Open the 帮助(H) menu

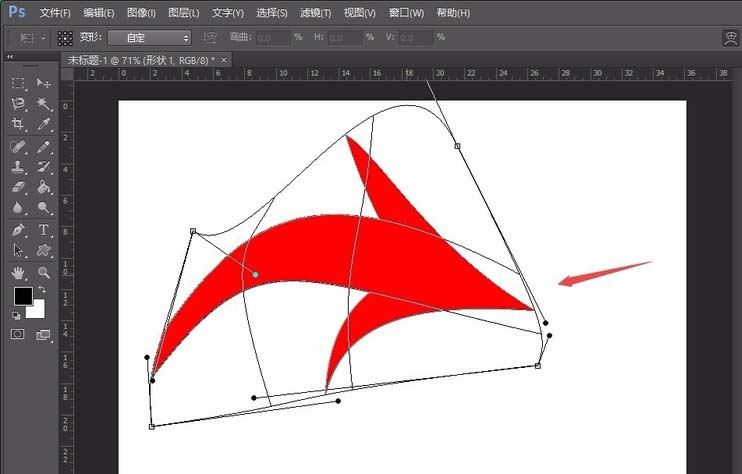coord(453,13)
